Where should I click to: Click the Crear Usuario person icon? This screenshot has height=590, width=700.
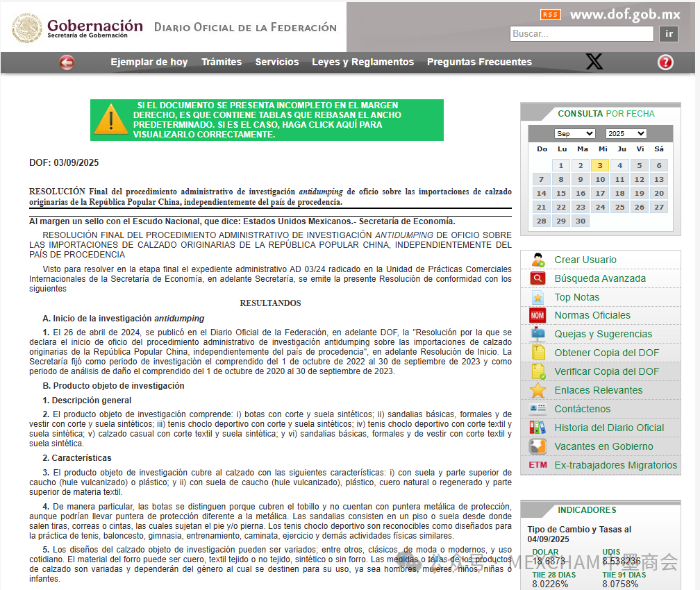(x=538, y=260)
